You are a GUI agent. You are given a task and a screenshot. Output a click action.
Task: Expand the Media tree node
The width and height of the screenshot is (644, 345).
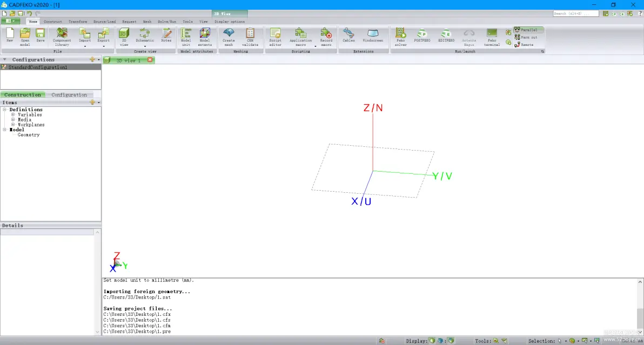point(13,120)
